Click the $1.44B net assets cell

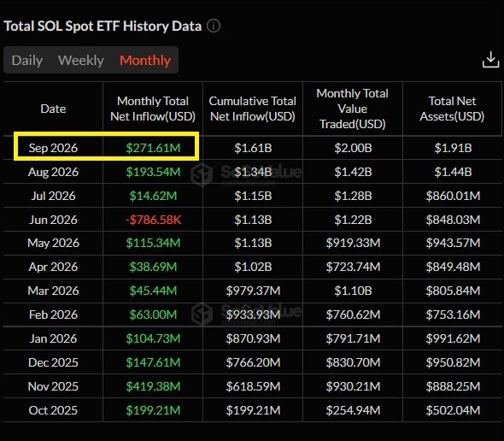453,172
